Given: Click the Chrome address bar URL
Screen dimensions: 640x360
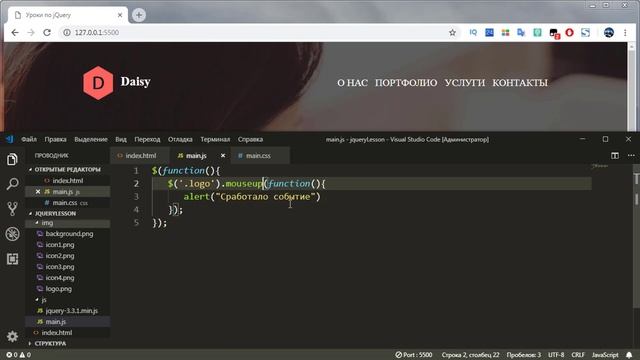Looking at the screenshot, I should [97, 32].
